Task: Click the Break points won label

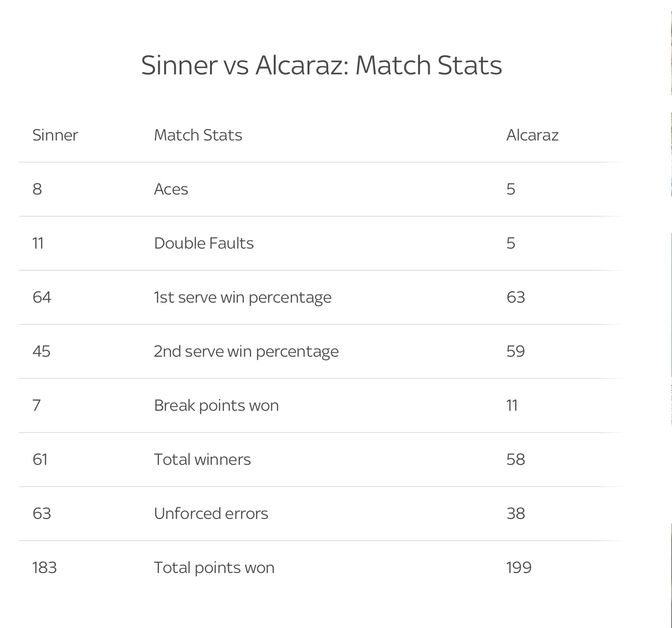Action: tap(216, 405)
